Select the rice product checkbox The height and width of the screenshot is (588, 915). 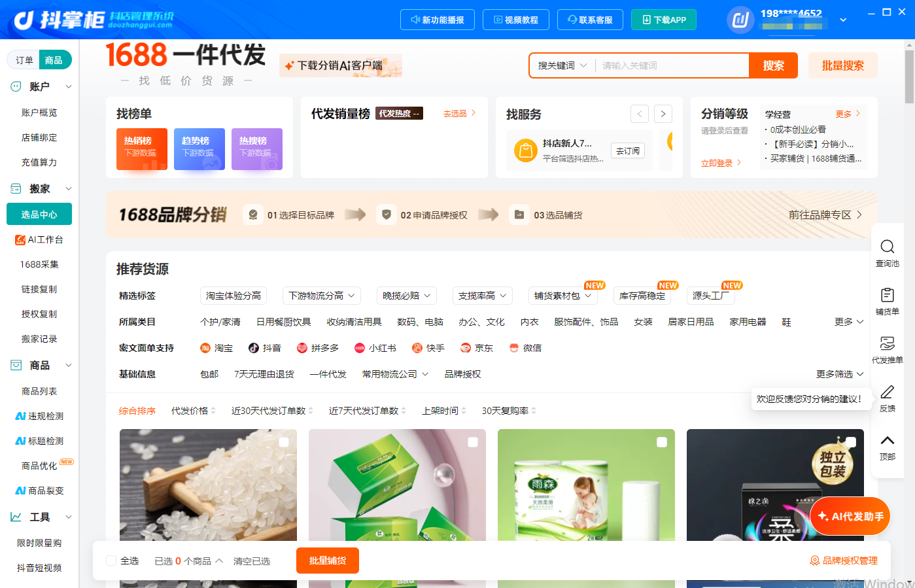tap(284, 442)
